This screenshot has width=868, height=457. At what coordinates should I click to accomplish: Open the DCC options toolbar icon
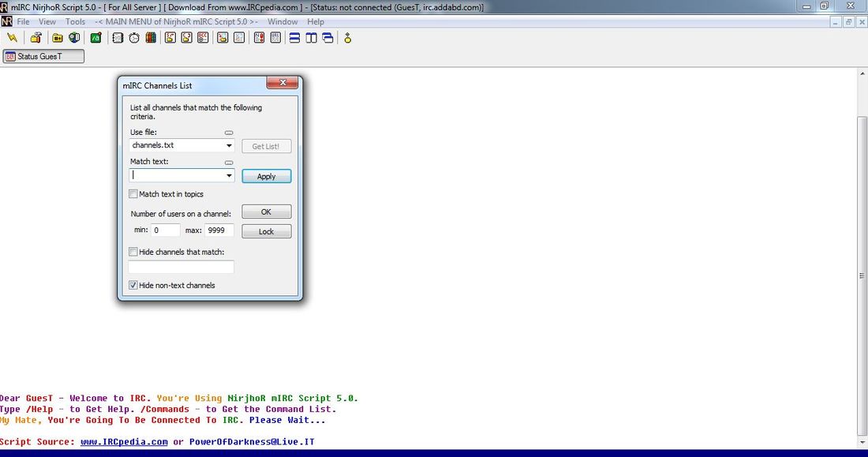203,38
